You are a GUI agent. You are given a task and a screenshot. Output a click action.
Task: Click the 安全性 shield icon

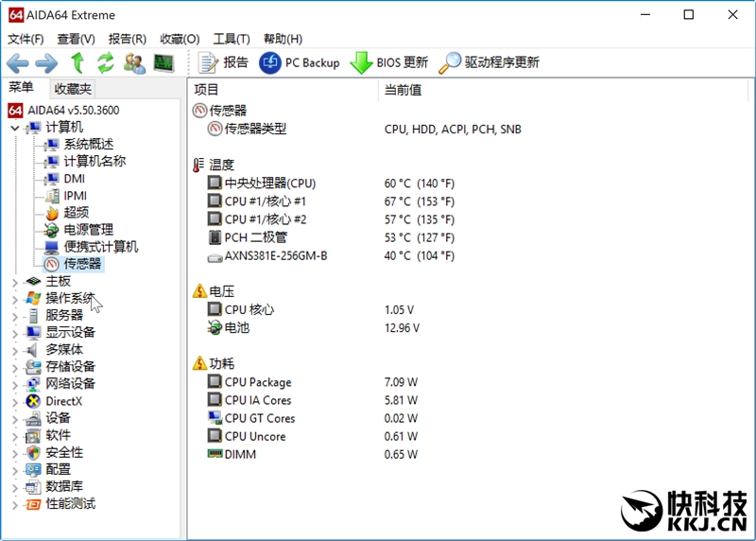click(x=33, y=453)
